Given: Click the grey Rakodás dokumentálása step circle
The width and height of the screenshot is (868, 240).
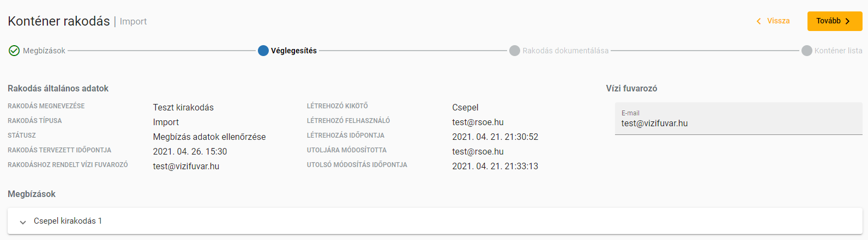Looking at the screenshot, I should point(514,51).
